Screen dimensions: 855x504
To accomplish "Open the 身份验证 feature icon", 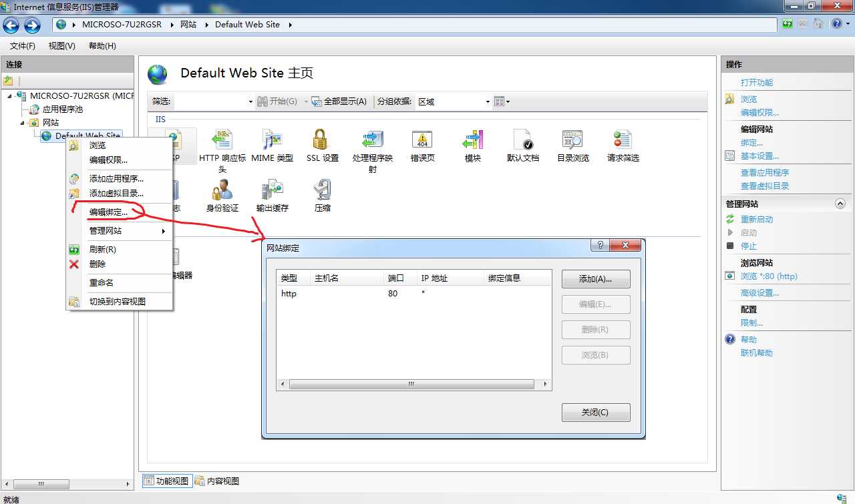I will click(x=222, y=196).
